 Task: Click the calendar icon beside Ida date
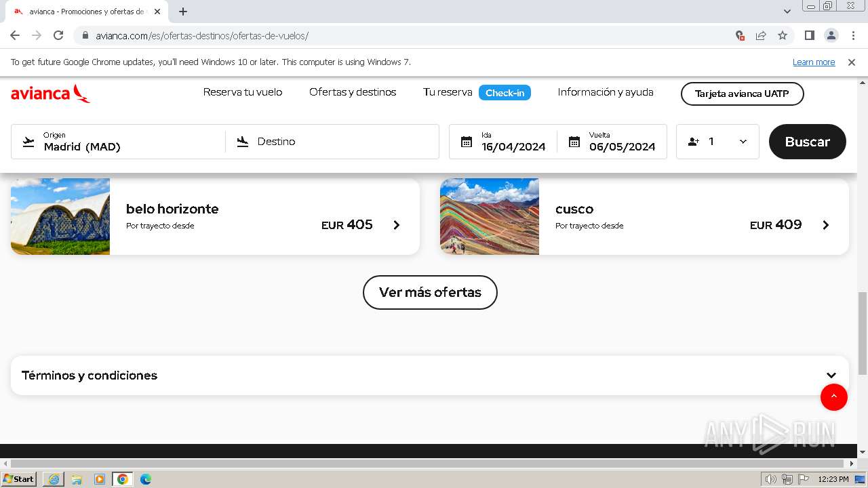(x=467, y=142)
